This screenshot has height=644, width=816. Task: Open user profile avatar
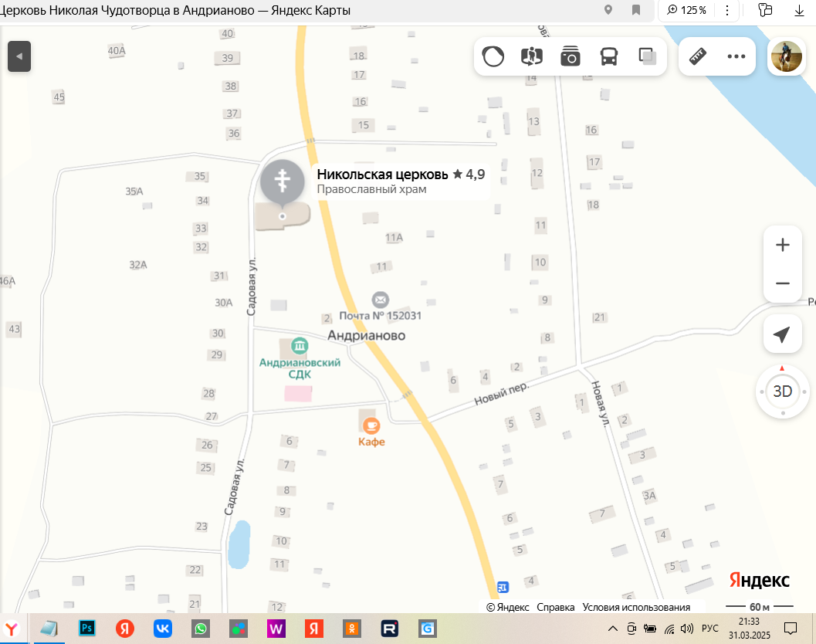(786, 56)
